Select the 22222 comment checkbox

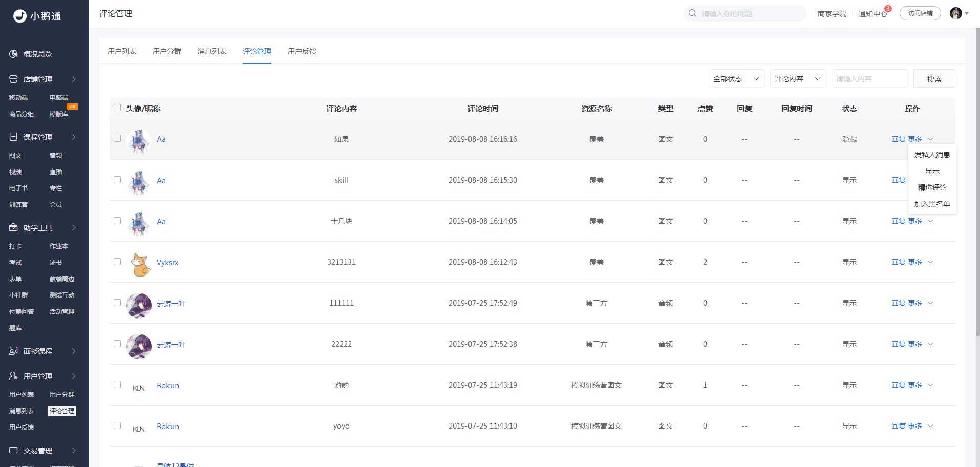pos(117,344)
